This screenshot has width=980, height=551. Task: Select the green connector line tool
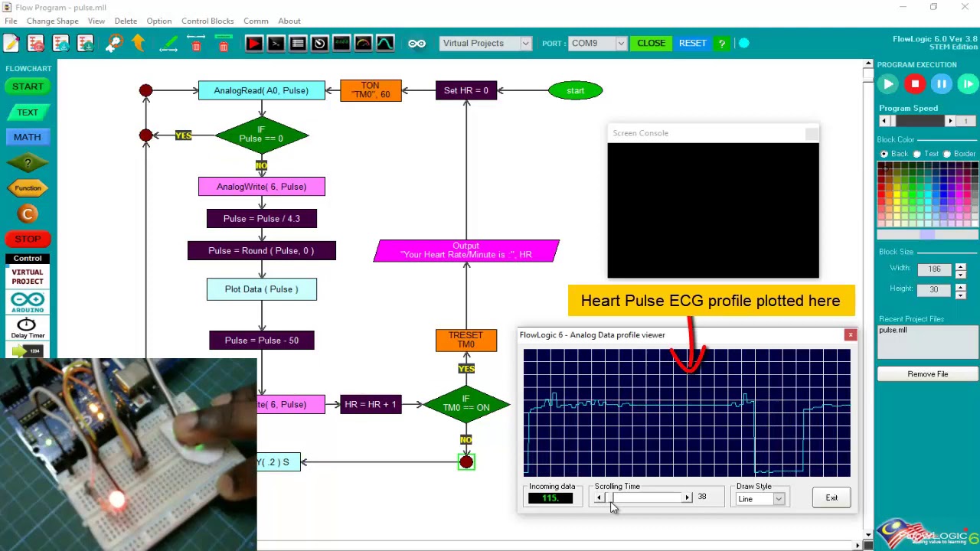[168, 44]
